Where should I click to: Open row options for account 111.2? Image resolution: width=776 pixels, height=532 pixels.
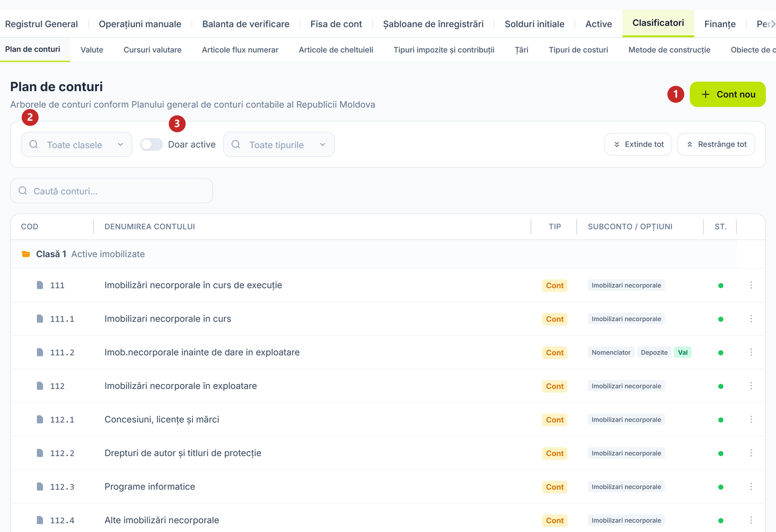[751, 353]
